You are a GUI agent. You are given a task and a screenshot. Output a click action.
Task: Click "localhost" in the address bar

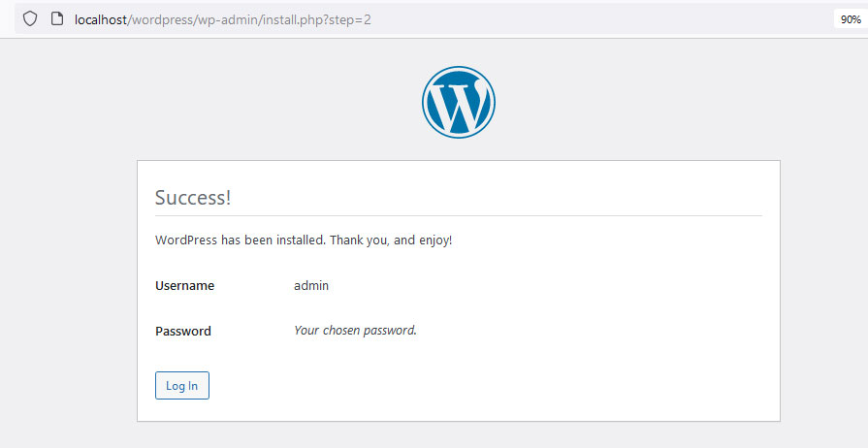point(101,20)
